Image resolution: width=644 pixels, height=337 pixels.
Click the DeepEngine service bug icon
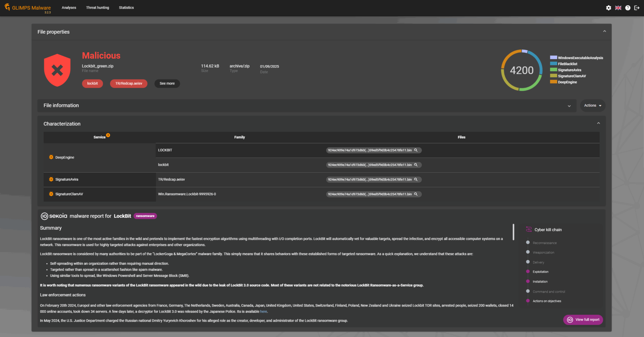(51, 157)
